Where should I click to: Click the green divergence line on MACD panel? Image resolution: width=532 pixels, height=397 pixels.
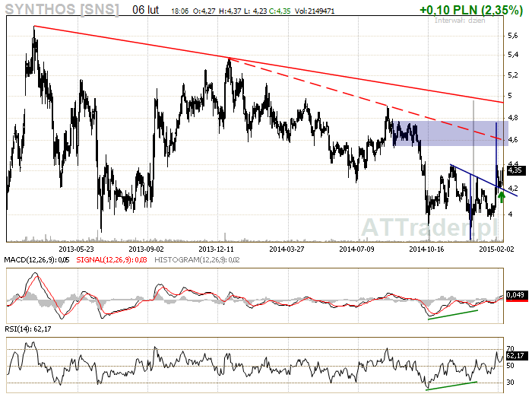453,314
